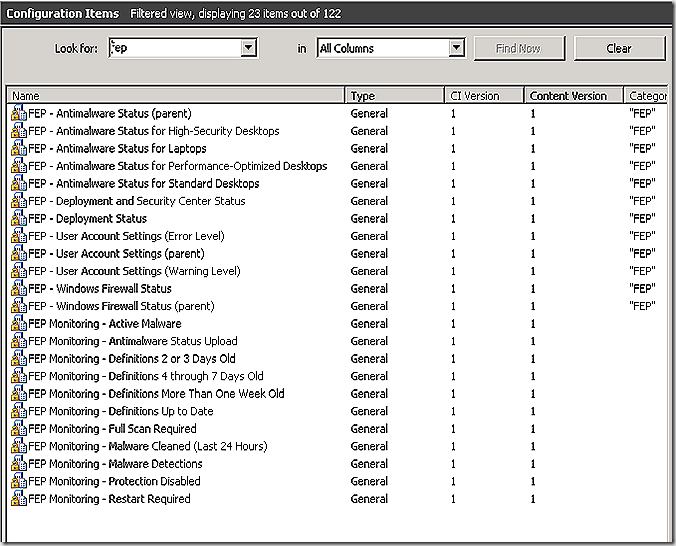Viewport: 676px width, 546px height.
Task: Click the Clear button
Action: point(619,48)
